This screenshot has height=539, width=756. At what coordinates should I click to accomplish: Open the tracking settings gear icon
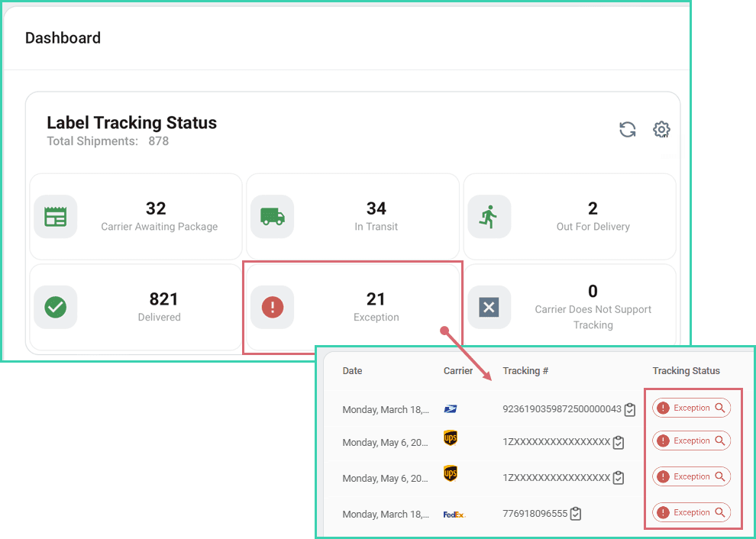point(661,130)
